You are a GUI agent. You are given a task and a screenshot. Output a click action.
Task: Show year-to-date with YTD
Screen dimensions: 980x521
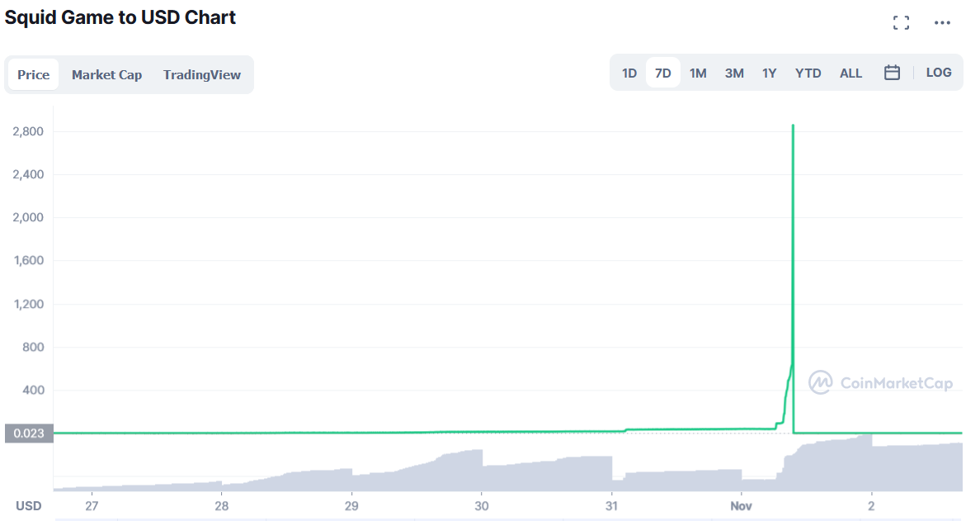click(x=808, y=73)
